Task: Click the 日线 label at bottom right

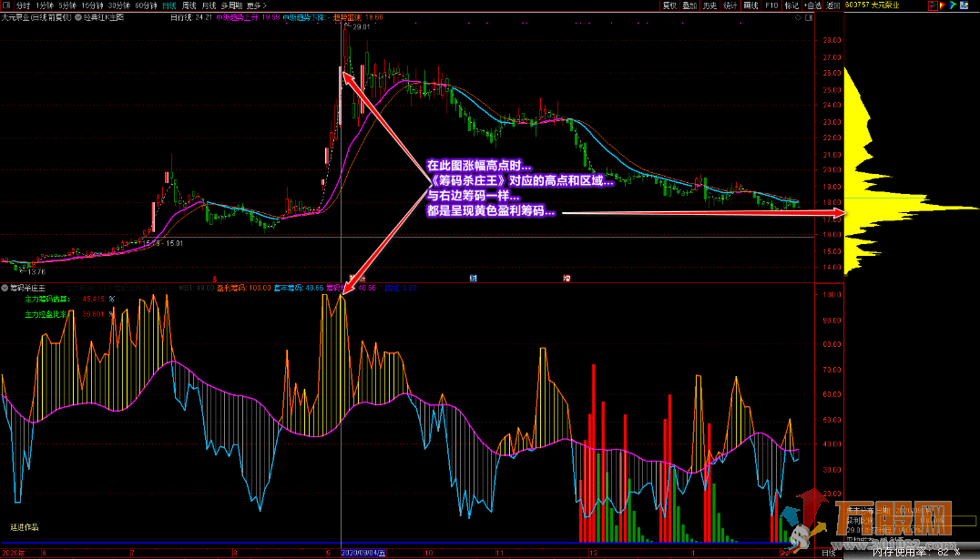Action: [828, 553]
